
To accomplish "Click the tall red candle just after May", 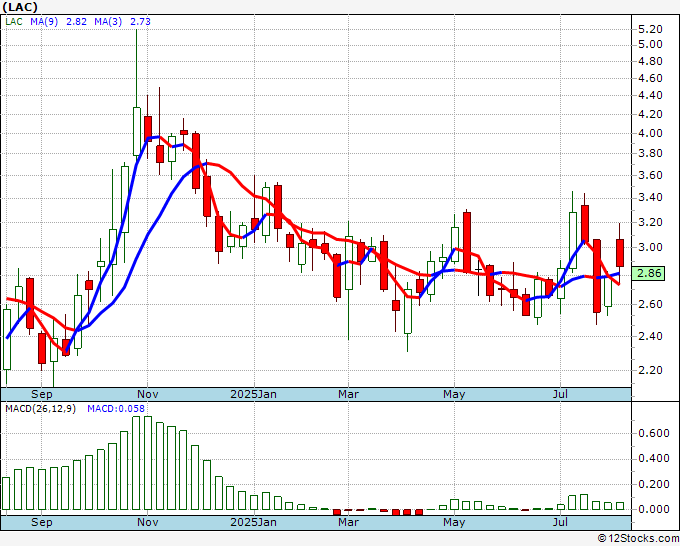I will click(467, 242).
